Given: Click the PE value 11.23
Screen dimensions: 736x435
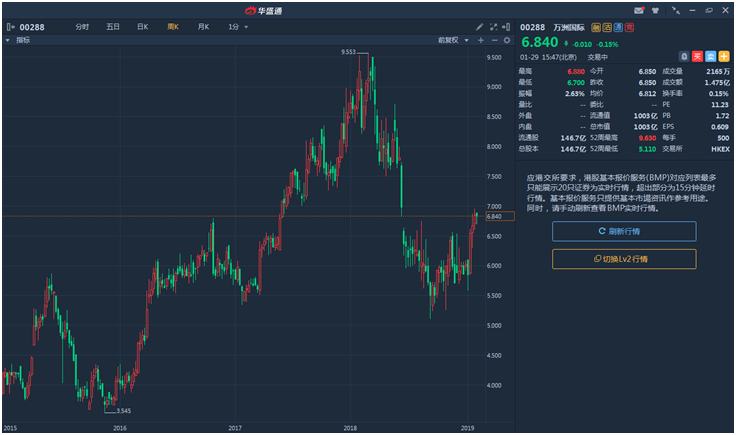Looking at the screenshot, I should (720, 105).
